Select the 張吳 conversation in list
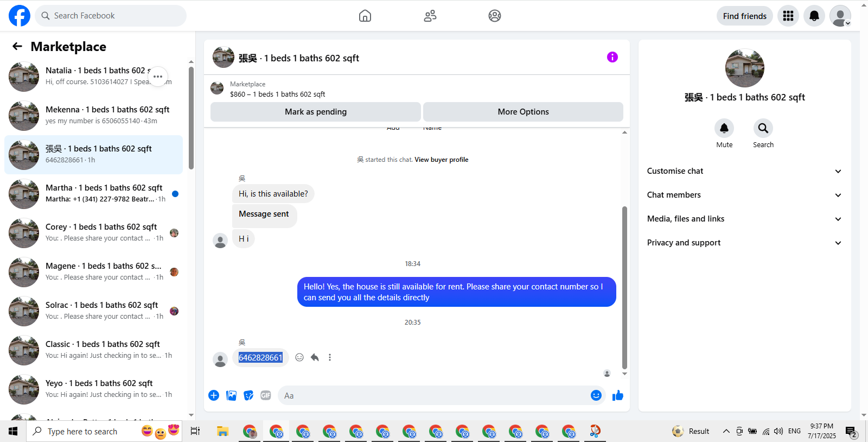 point(93,155)
